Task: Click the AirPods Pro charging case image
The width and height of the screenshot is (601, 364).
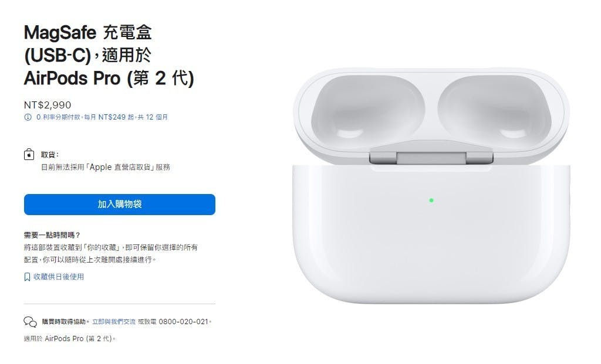Action: click(431, 186)
